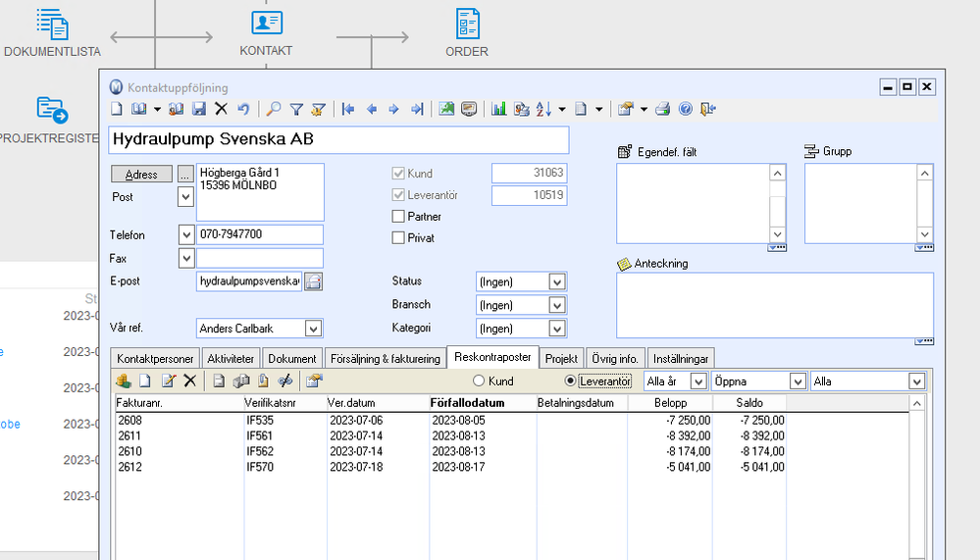The width and height of the screenshot is (980, 560).
Task: Enable the Privat checkbox
Action: click(x=398, y=237)
